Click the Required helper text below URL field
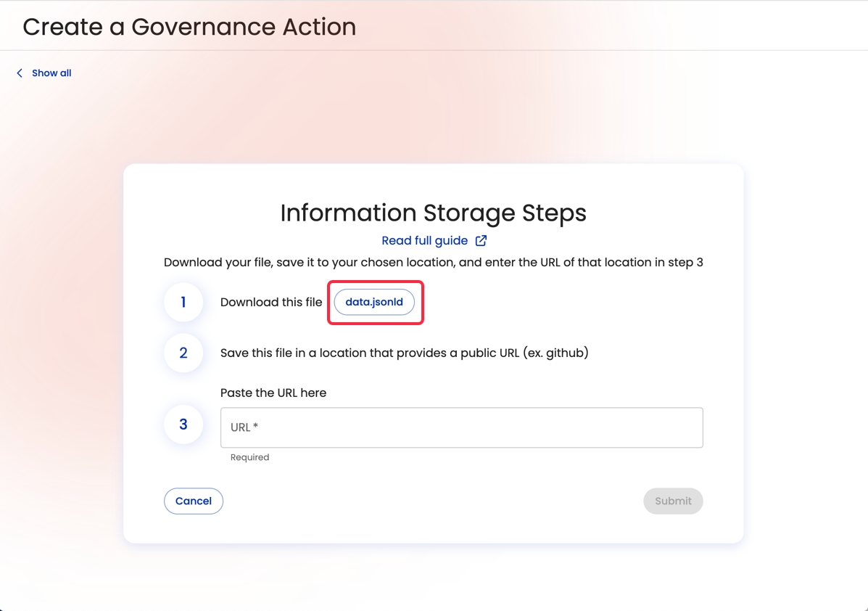Image resolution: width=868 pixels, height=611 pixels. (x=249, y=457)
